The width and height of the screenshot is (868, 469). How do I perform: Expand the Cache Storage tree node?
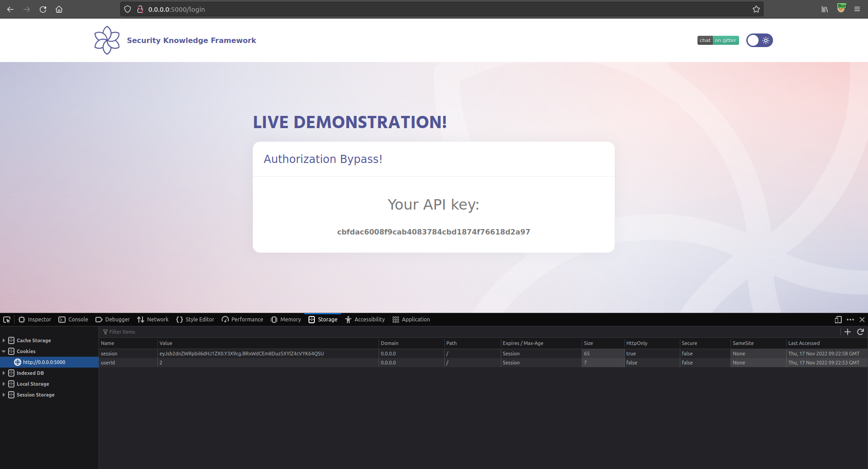tap(4, 340)
